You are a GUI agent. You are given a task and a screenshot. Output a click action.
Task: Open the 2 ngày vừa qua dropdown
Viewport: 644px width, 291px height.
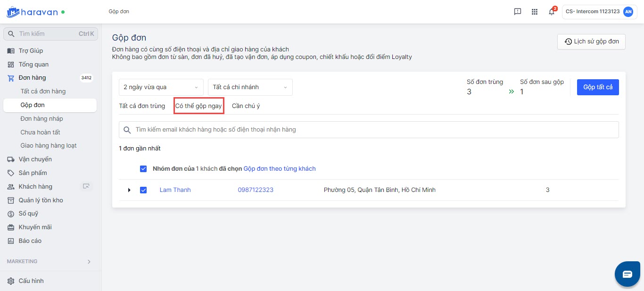(x=161, y=87)
